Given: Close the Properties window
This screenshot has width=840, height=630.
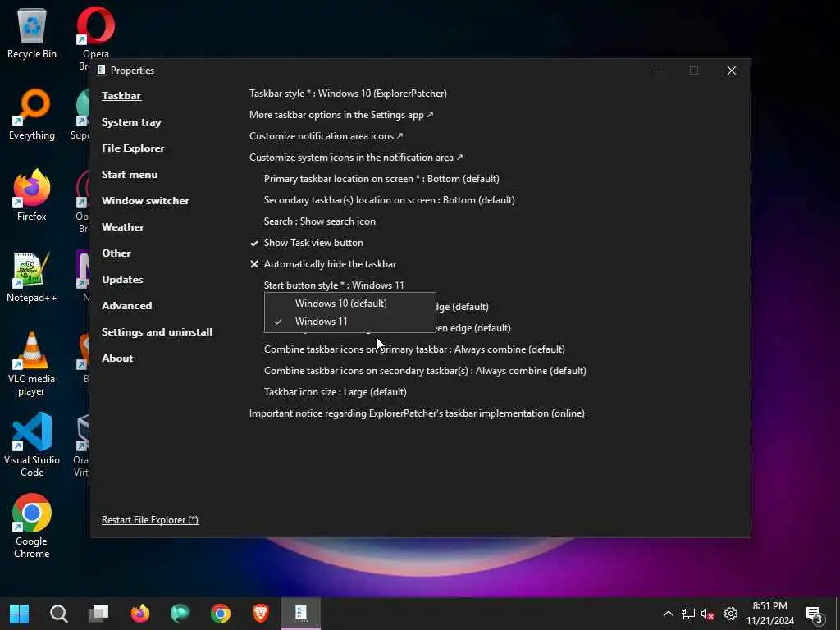Looking at the screenshot, I should click(731, 71).
